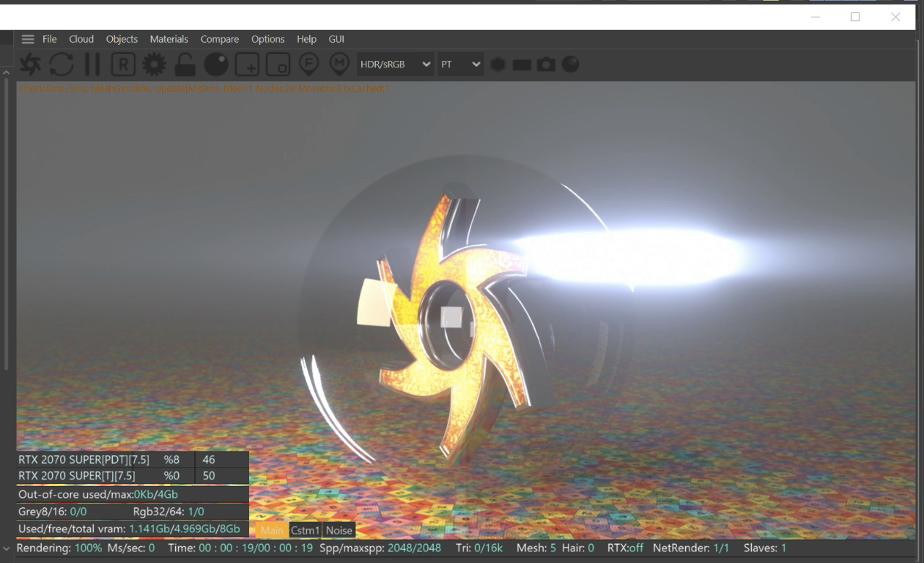This screenshot has width=924, height=563.
Task: Toggle clay mode sphere icon
Action: [216, 65]
